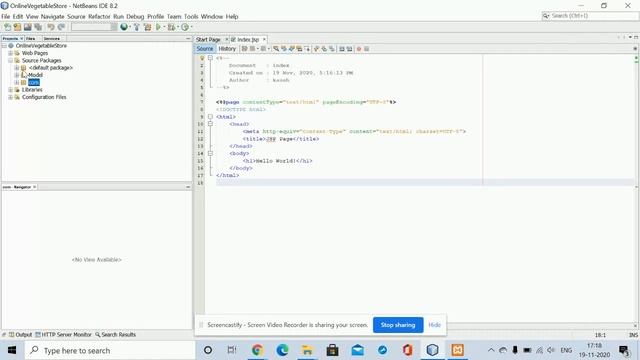Open the Tools menu
Viewport: 640px width, 360px height.
(x=191, y=16)
